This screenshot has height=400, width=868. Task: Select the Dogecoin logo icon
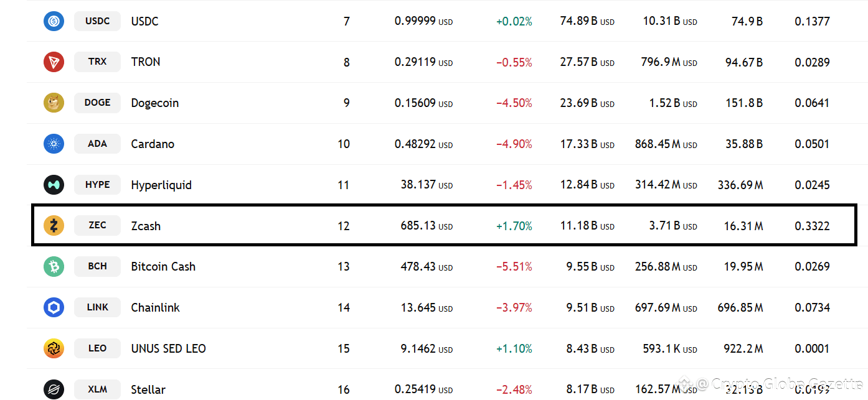pyautogui.click(x=54, y=103)
